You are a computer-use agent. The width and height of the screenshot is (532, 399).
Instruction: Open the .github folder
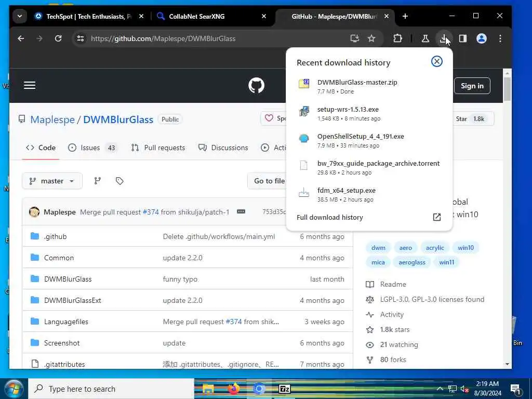click(55, 236)
